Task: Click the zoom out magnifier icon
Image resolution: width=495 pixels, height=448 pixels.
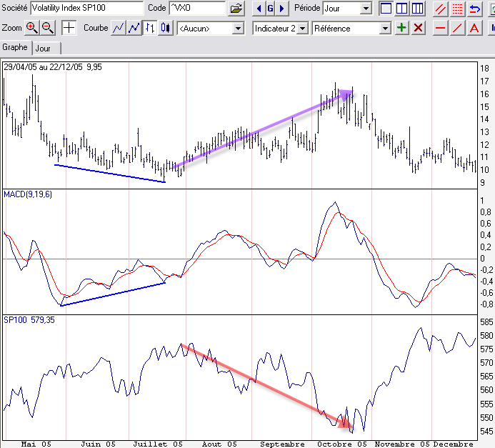Action: pos(47,28)
